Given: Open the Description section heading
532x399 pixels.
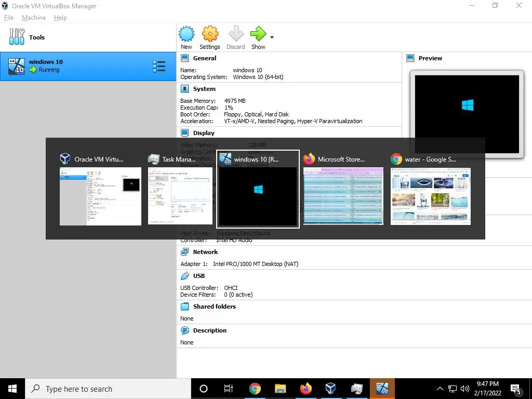Looking at the screenshot, I should pyautogui.click(x=210, y=330).
